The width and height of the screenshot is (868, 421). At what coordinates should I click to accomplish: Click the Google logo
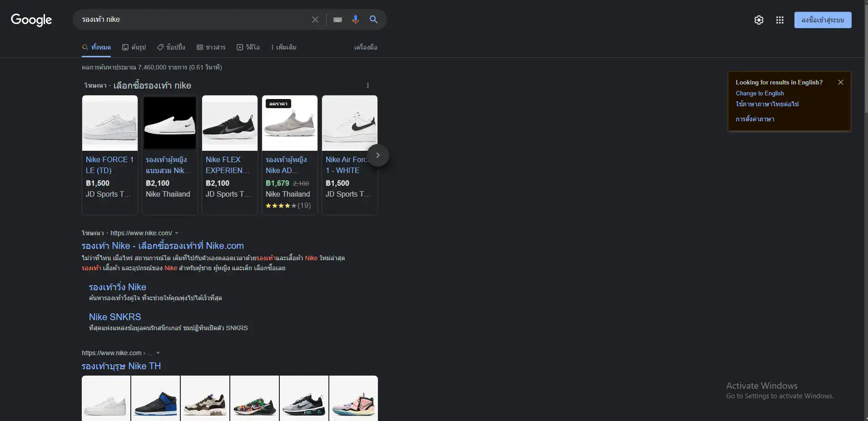click(x=31, y=20)
